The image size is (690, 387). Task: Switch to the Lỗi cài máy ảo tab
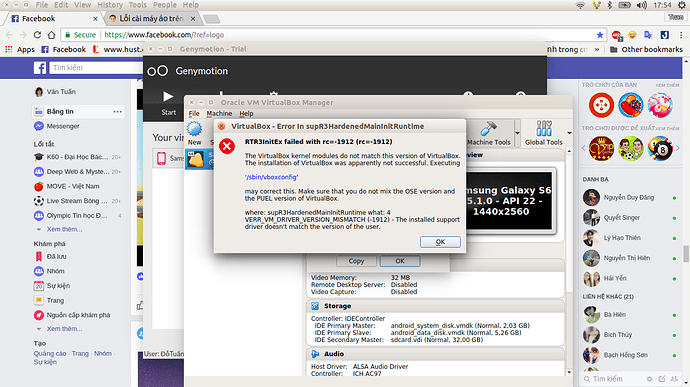pyautogui.click(x=152, y=18)
